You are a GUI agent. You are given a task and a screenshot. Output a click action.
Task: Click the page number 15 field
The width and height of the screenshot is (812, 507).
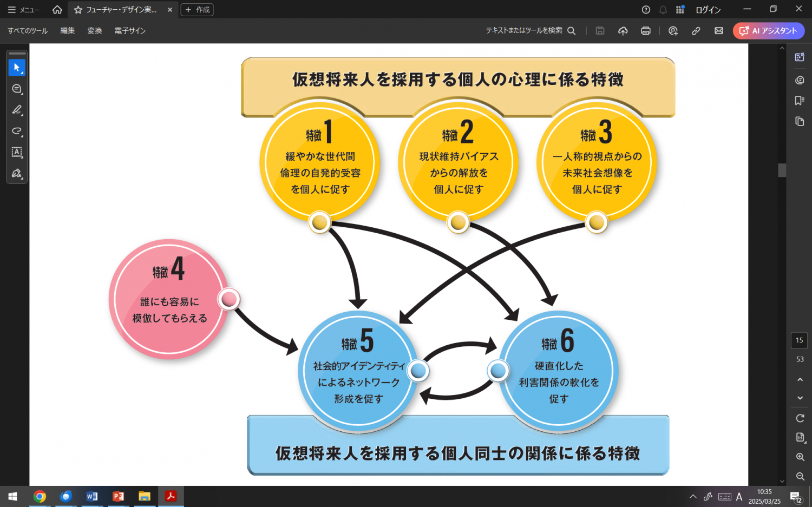pos(799,340)
